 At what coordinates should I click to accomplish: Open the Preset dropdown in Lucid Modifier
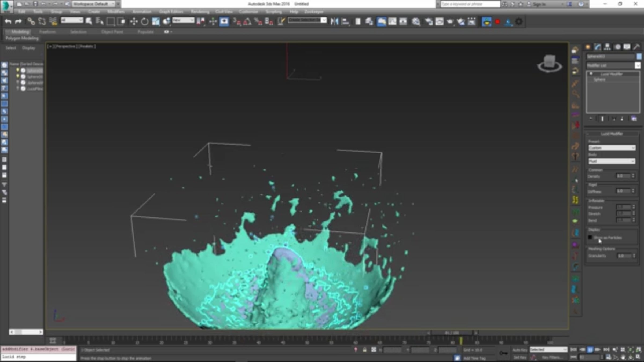tap(612, 148)
